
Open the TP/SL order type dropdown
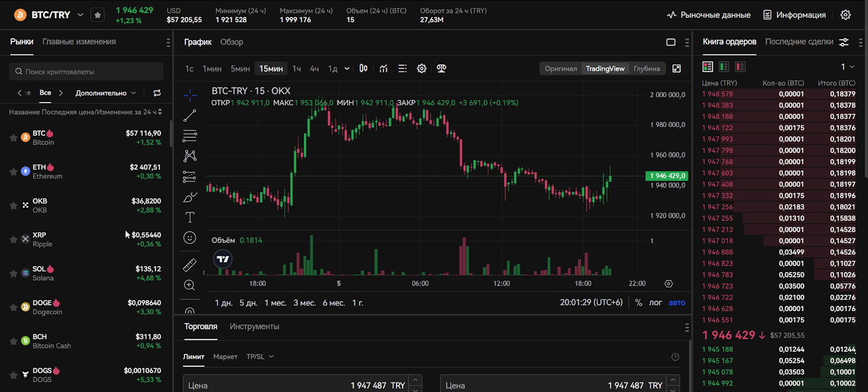(x=260, y=357)
